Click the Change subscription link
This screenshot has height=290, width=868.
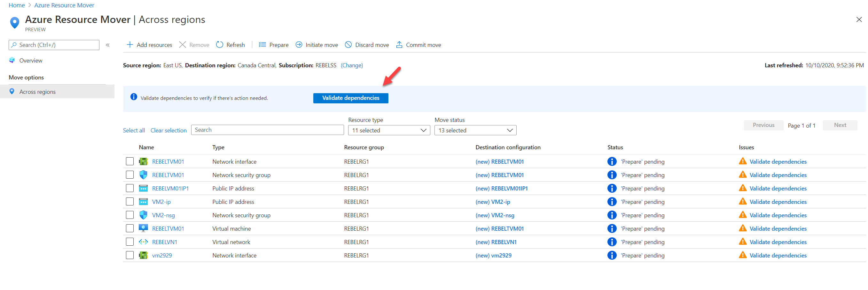[x=351, y=65]
